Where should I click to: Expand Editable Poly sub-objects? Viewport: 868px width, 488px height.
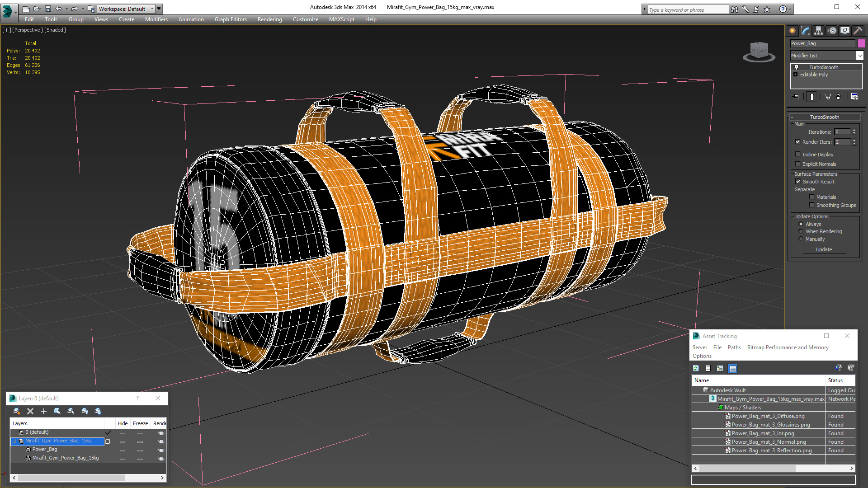(x=796, y=75)
